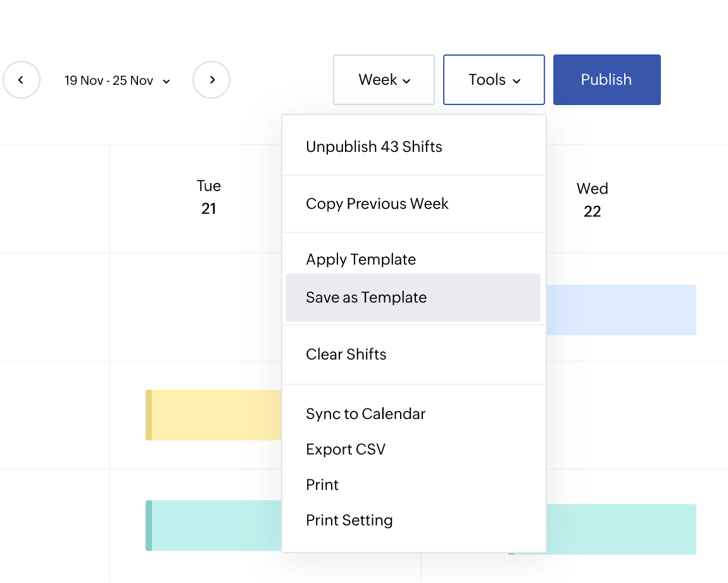The image size is (728, 583).
Task: Click the Tue 21 column header
Action: tap(209, 198)
